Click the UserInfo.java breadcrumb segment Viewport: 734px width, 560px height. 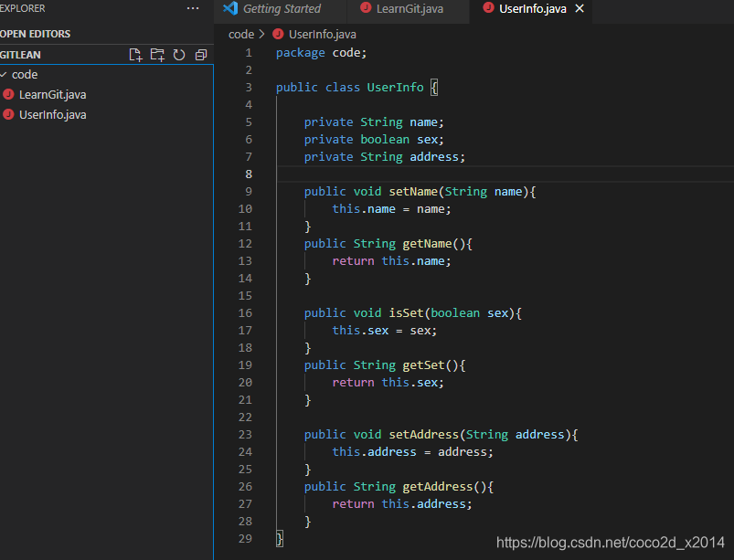pos(322,34)
